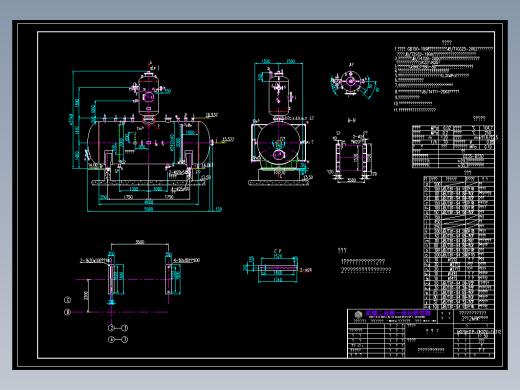Click the 5000 overall length dimension

(149, 209)
